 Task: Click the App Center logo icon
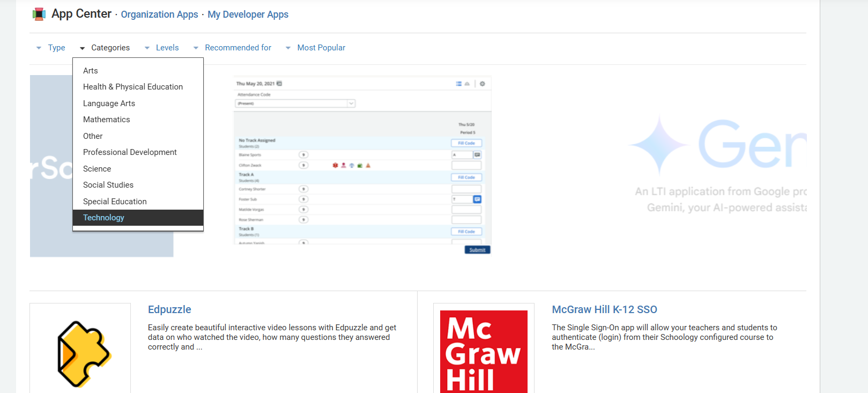(39, 14)
